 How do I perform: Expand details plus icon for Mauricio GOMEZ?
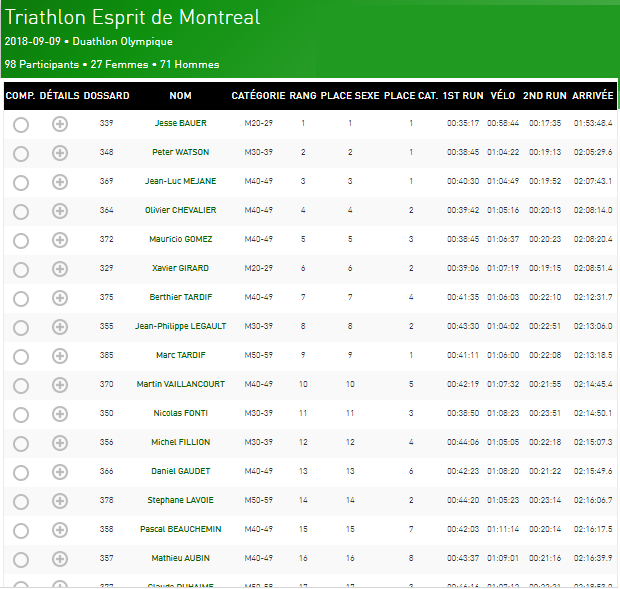[60, 240]
